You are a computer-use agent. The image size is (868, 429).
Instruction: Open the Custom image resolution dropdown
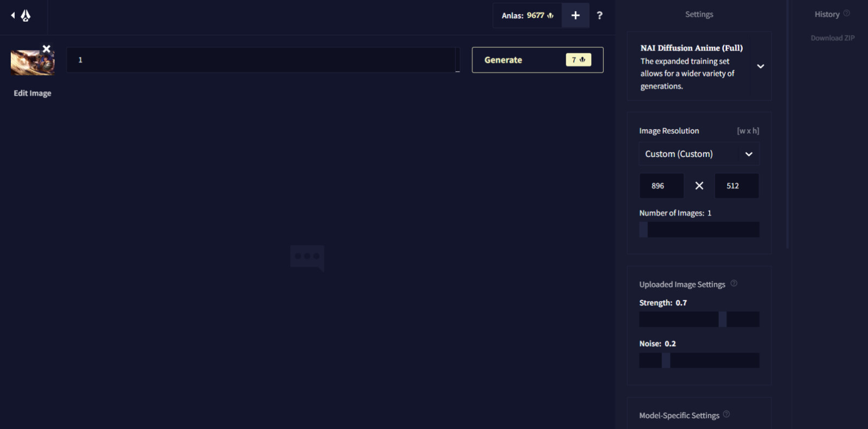click(699, 154)
